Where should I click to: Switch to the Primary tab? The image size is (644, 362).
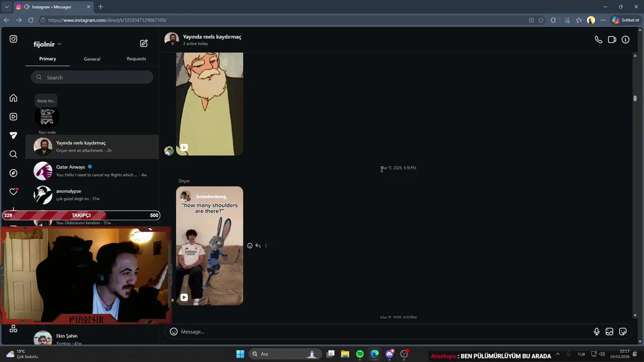[48, 59]
